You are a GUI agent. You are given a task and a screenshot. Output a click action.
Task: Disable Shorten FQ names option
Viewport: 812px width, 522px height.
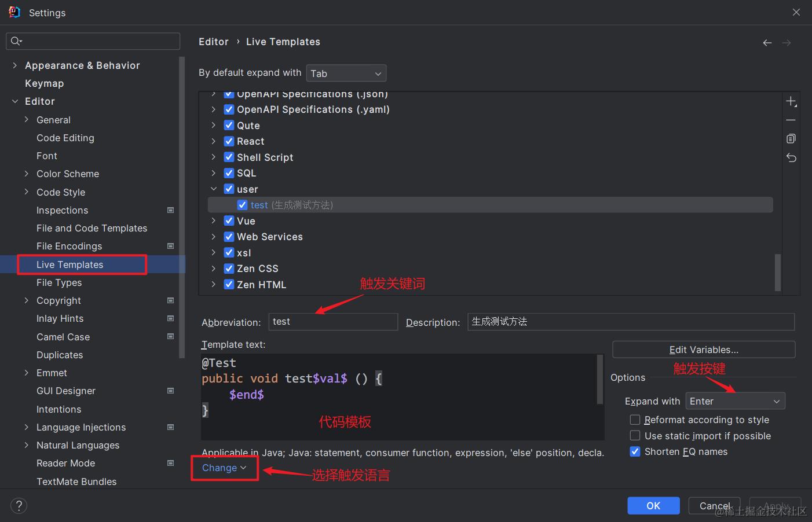click(x=635, y=451)
